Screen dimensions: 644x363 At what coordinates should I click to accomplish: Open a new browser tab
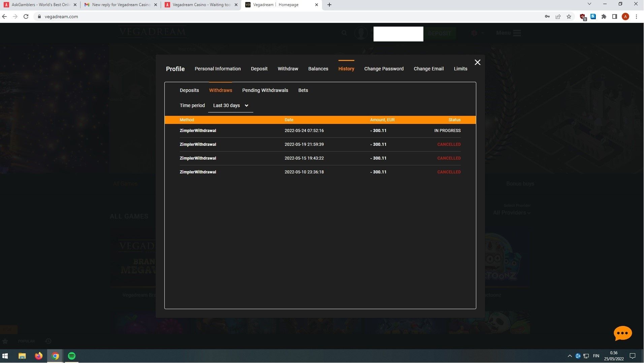tap(329, 5)
